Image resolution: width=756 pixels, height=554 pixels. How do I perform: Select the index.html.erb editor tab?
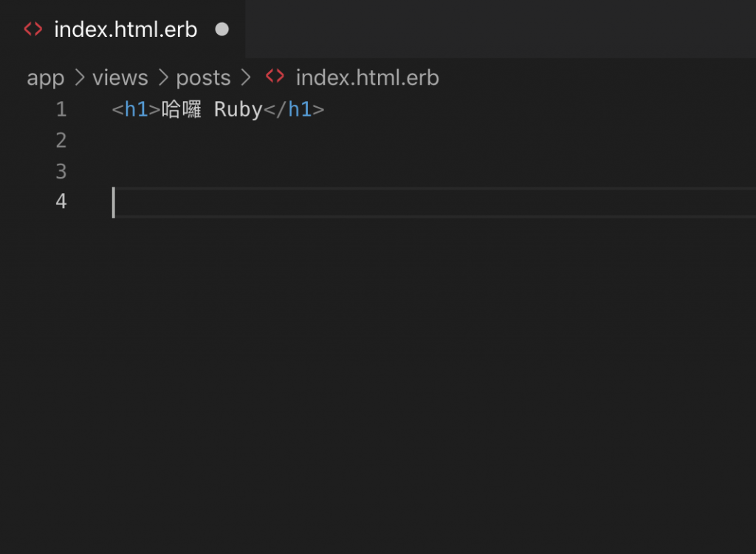point(123,30)
